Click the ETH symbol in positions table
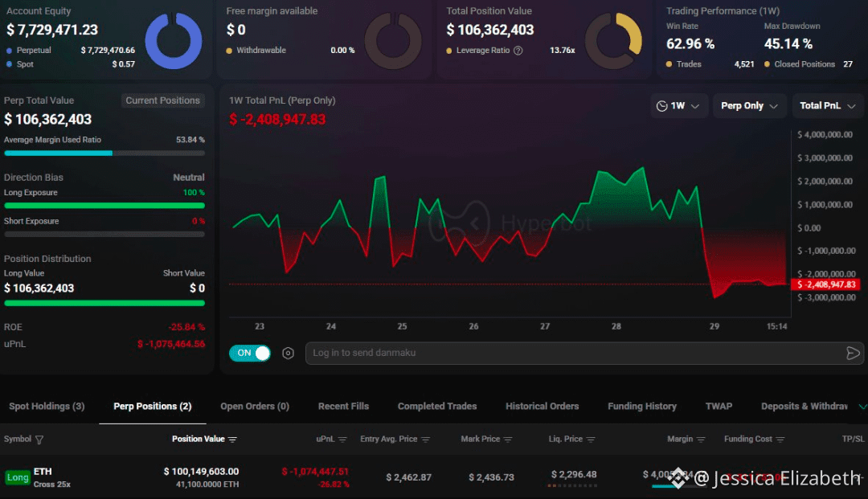 click(43, 472)
